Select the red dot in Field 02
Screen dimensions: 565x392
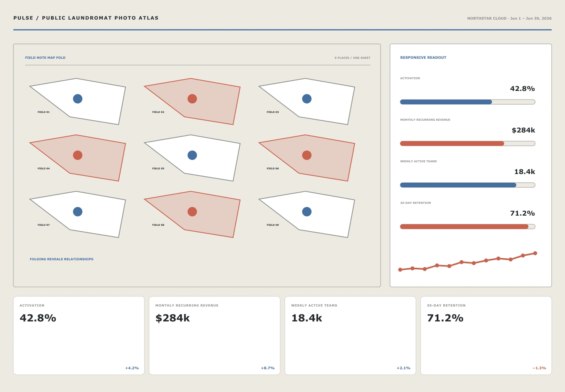192,99
